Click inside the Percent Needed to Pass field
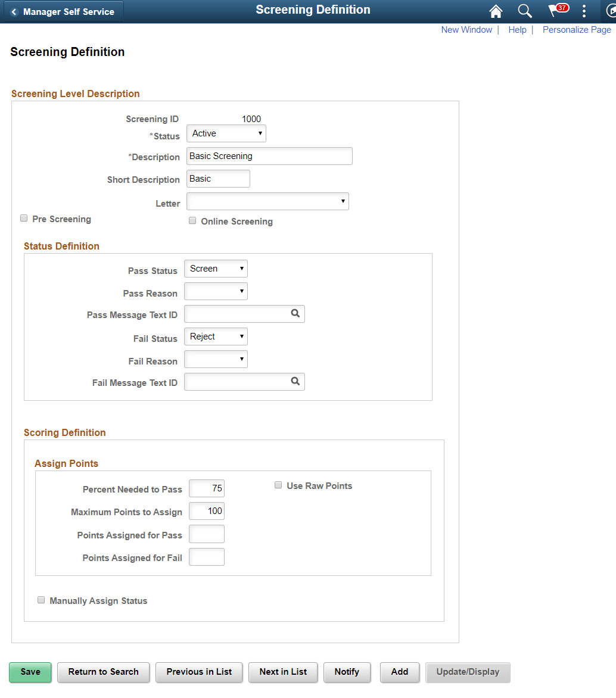The image size is (616, 698). click(206, 488)
